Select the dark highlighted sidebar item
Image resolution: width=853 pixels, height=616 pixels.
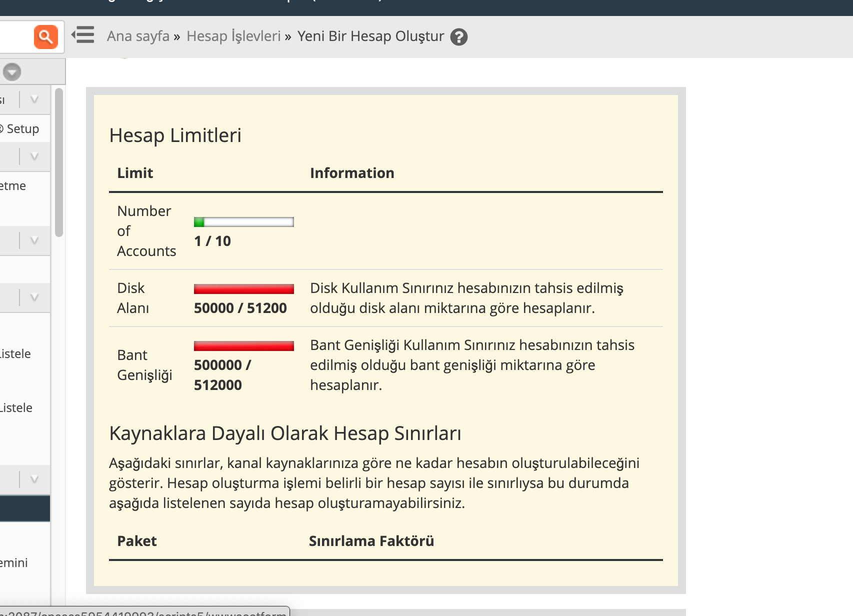pyautogui.click(x=24, y=509)
